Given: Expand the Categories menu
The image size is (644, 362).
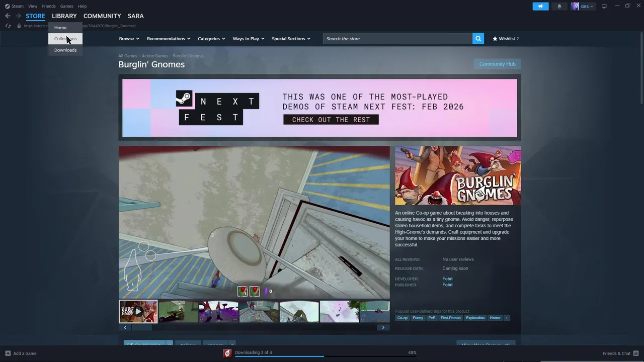Looking at the screenshot, I should pyautogui.click(x=211, y=39).
